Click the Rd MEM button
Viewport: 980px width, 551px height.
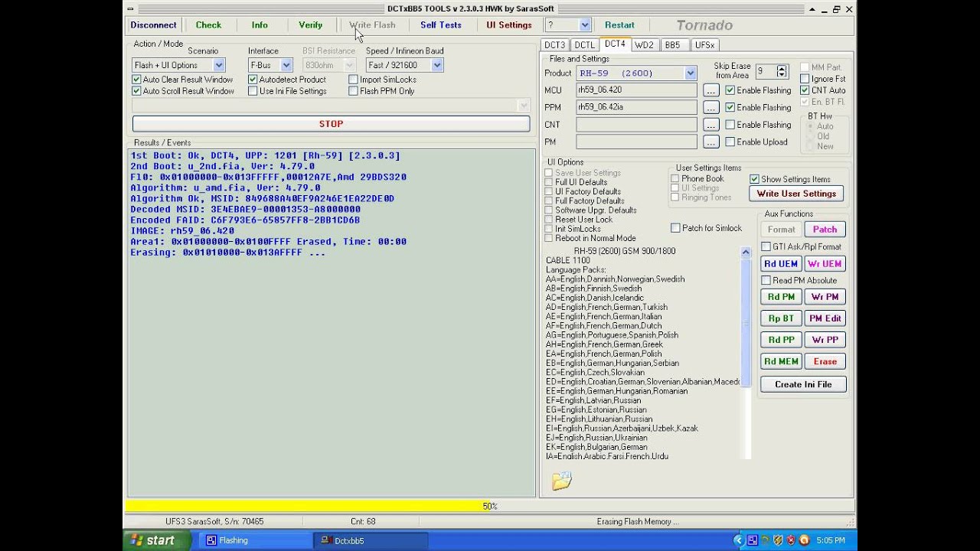781,361
